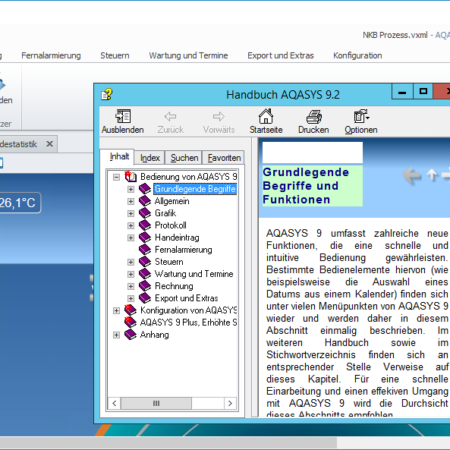The image size is (450, 450).
Task: Click the tree scroll-right arrow
Action: pos(230,403)
